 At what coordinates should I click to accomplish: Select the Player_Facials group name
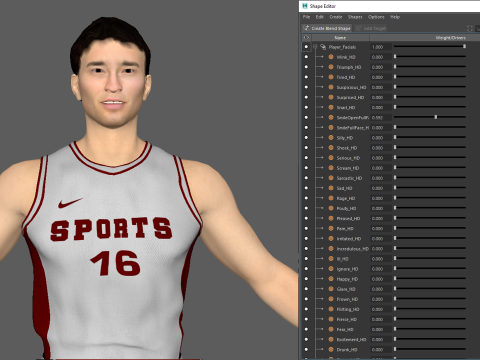point(342,47)
